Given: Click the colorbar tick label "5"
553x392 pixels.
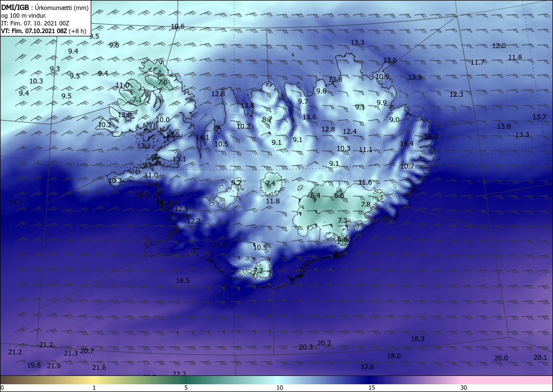Looking at the screenshot, I should (x=186, y=388).
